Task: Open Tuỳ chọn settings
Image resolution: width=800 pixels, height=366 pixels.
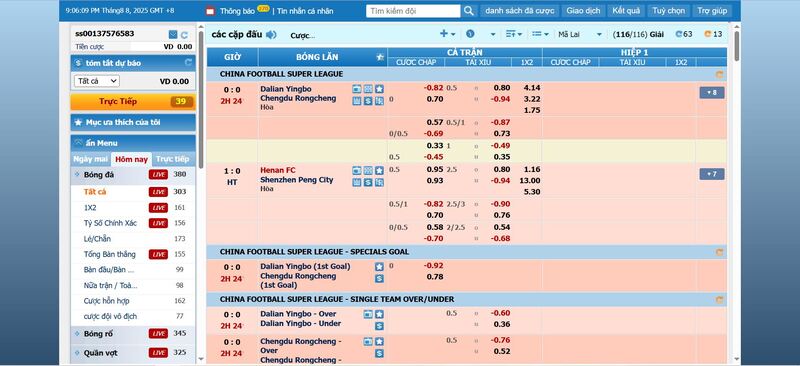Action: [x=668, y=11]
